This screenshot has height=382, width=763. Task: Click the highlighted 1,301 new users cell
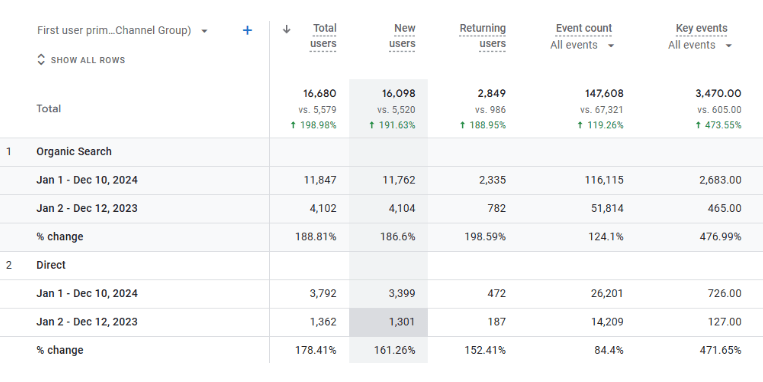388,322
